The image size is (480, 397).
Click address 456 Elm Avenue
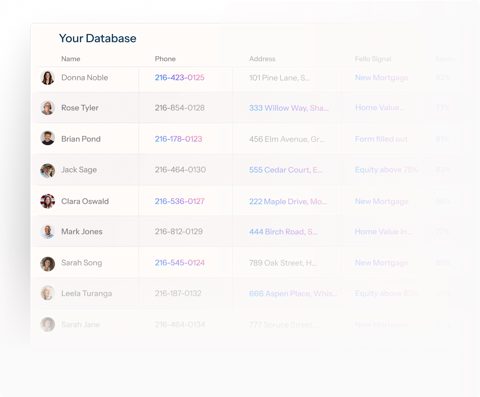click(x=287, y=139)
